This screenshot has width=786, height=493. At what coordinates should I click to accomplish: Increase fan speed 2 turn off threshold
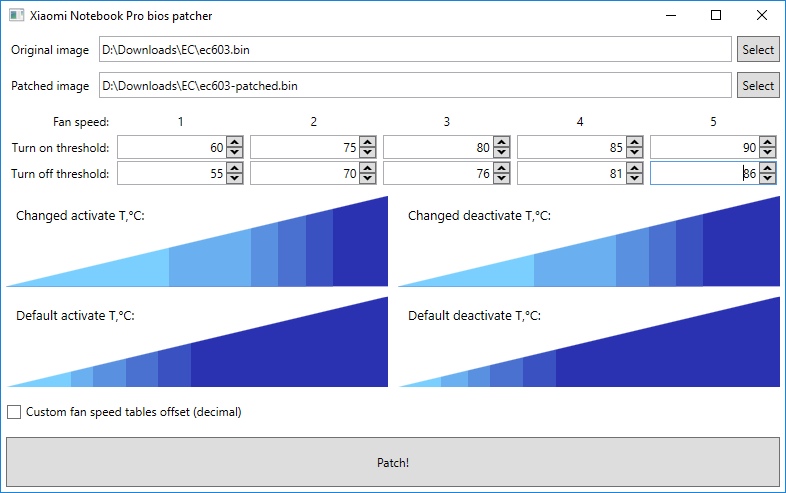pos(368,168)
